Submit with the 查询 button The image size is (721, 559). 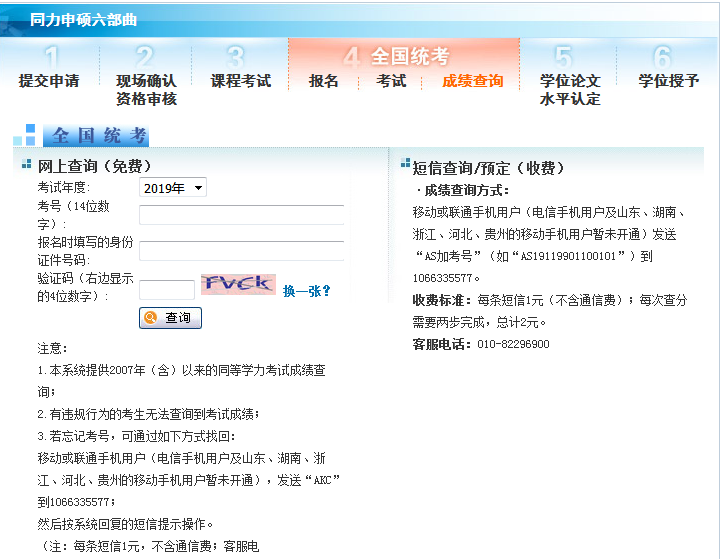pyautogui.click(x=170, y=318)
